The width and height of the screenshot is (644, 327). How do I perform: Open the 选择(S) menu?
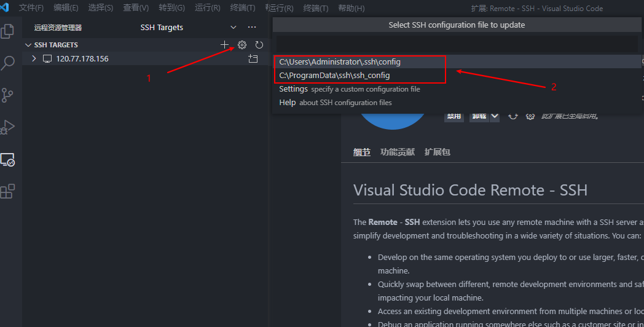click(x=101, y=8)
